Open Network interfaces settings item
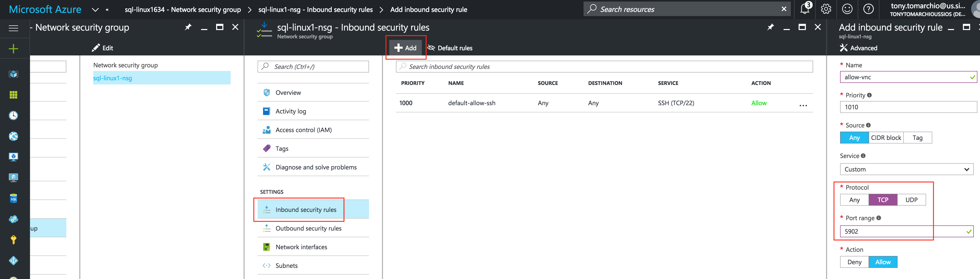Viewport: 980px width, 279px height. (313, 247)
